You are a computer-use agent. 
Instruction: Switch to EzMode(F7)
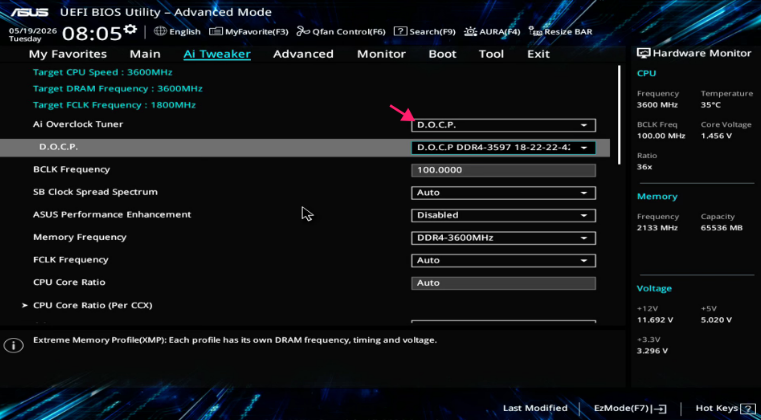coord(630,408)
